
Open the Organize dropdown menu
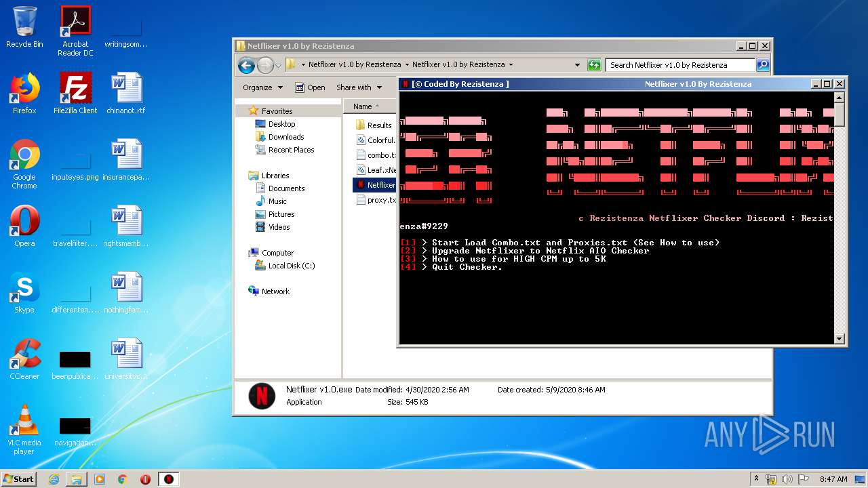[262, 87]
